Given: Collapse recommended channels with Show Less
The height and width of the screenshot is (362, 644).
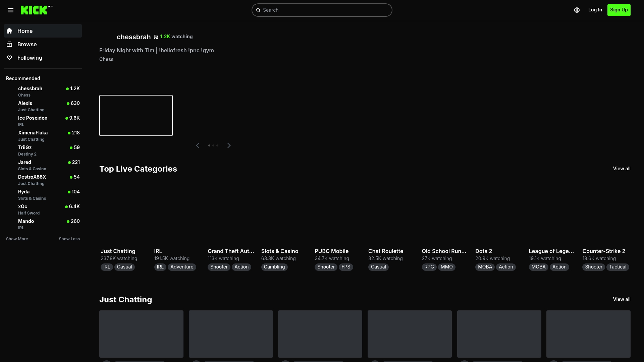Looking at the screenshot, I should pyautogui.click(x=69, y=239).
